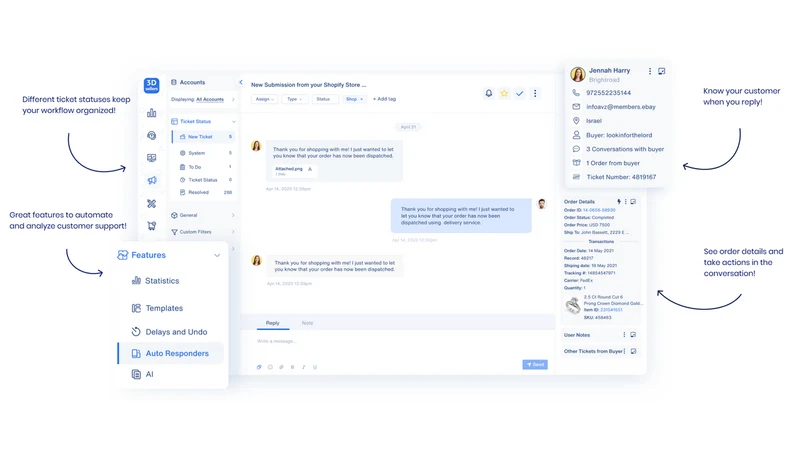800x450 pixels.
Task: Open the Type dropdown
Action: [294, 99]
